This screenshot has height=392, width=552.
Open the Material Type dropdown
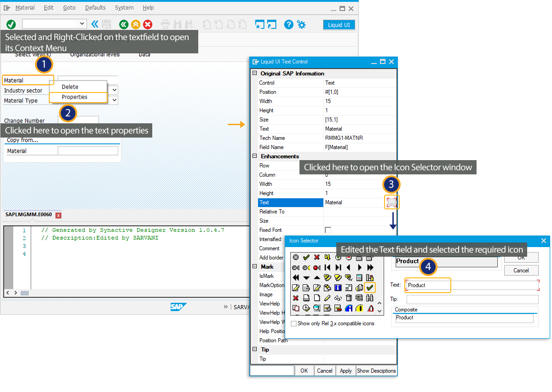115,100
